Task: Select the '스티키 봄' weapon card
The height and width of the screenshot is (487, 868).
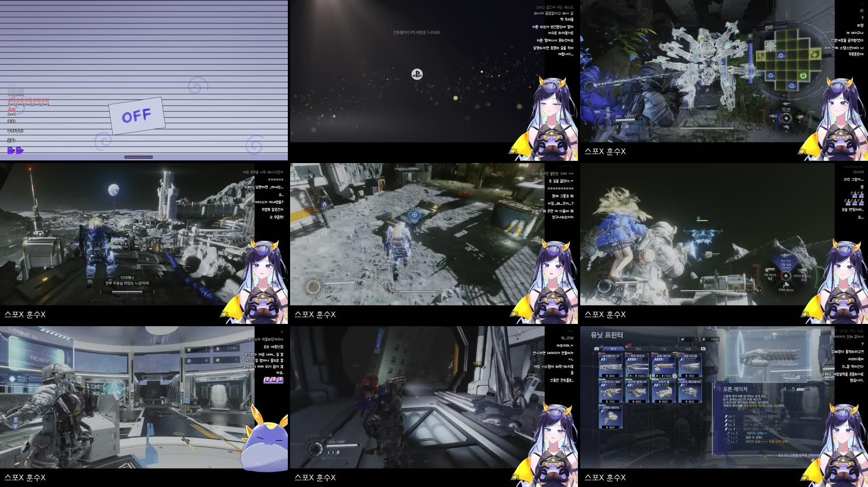Action: click(664, 392)
